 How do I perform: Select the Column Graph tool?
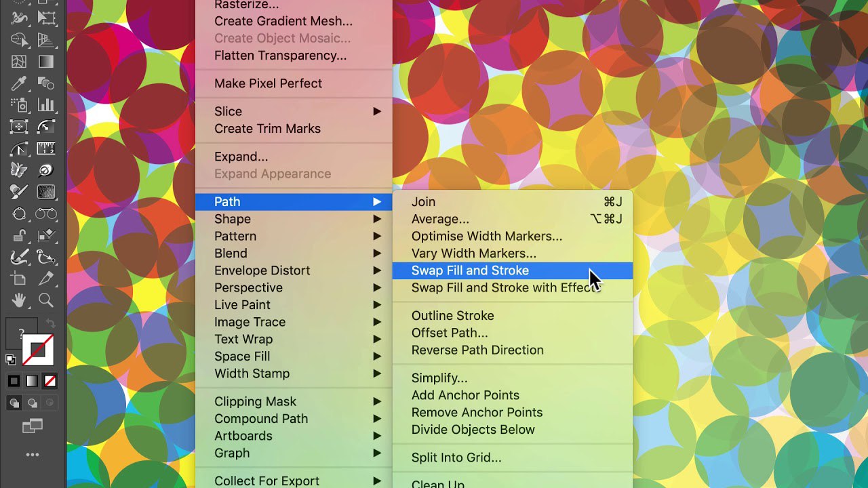[x=46, y=105]
